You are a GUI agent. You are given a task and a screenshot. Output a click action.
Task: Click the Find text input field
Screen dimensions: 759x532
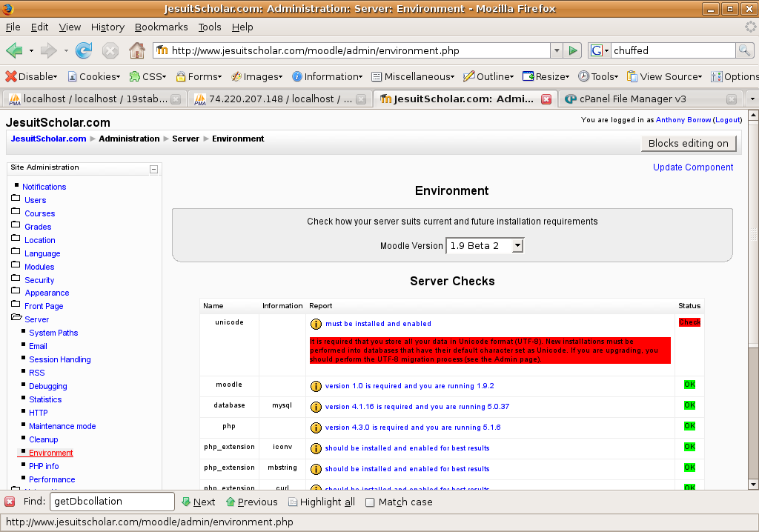[112, 502]
